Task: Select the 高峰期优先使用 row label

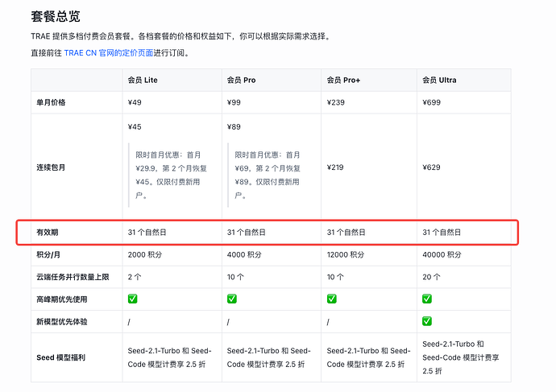Action: (x=62, y=299)
